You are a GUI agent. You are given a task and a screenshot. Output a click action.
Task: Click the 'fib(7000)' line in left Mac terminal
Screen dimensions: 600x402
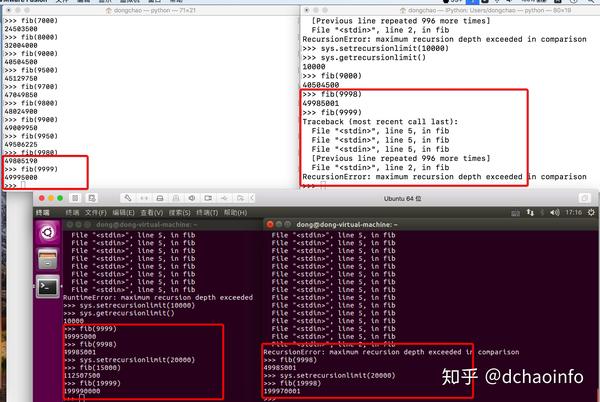31,21
